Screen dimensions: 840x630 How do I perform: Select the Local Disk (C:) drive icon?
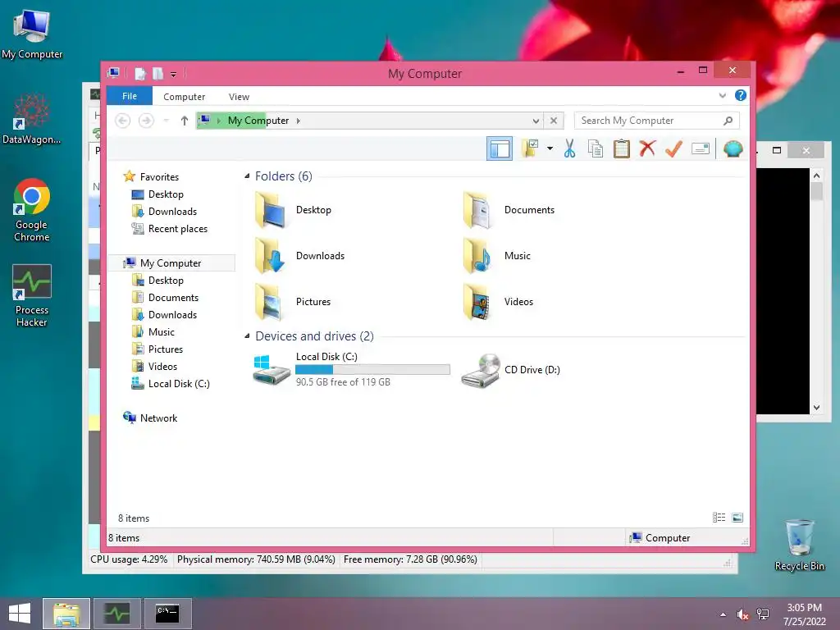[x=271, y=369]
